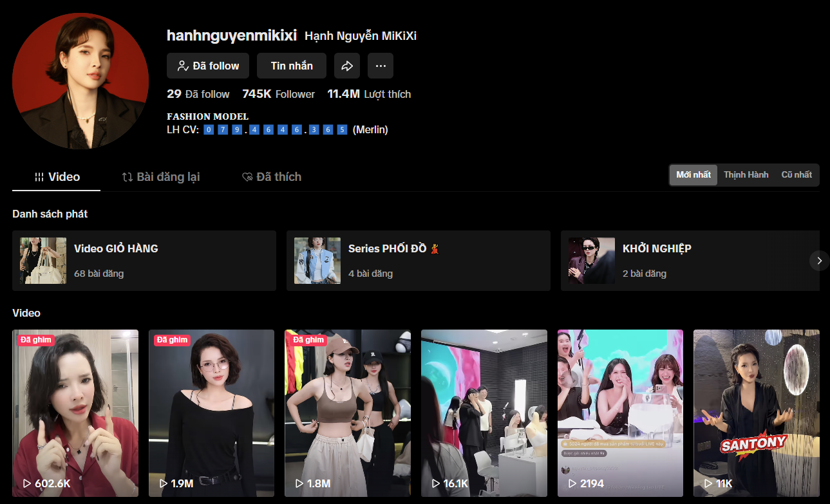Switch to the Bài đăng lại tab
The image size is (830, 504).
[161, 177]
